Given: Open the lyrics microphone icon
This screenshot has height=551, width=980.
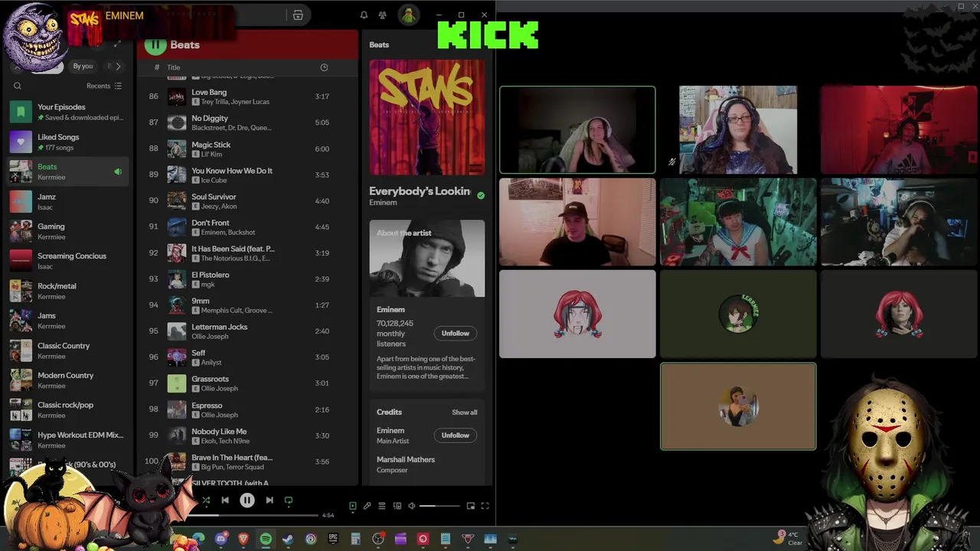Looking at the screenshot, I should point(367,506).
